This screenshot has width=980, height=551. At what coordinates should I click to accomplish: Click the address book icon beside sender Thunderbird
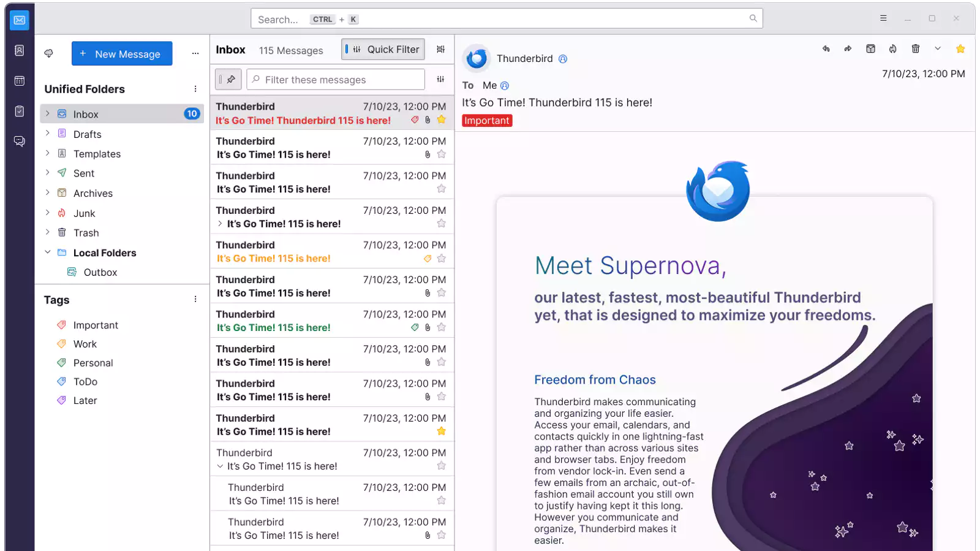point(563,59)
